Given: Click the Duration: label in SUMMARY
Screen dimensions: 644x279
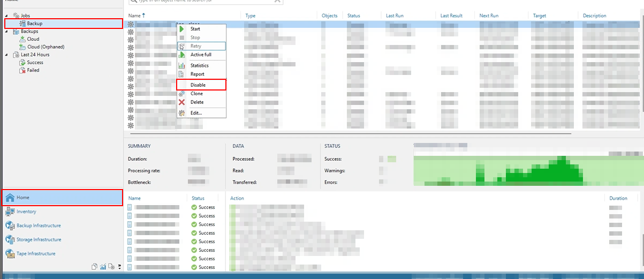Looking at the screenshot, I should point(138,159).
